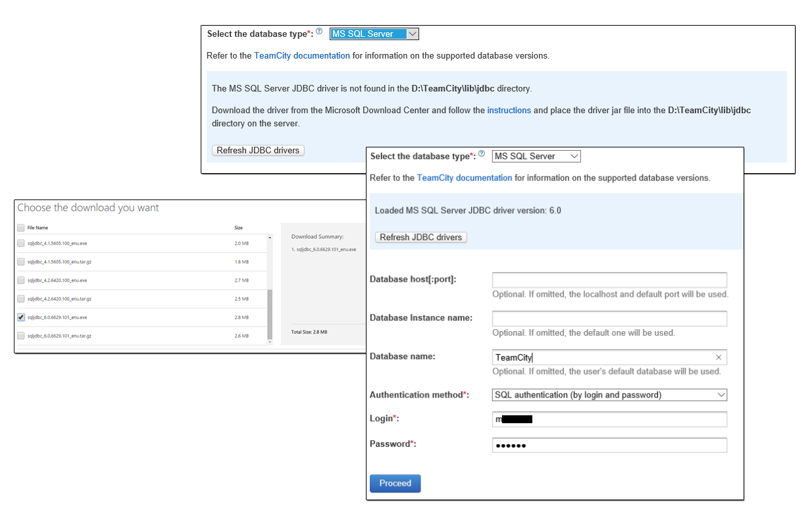The image size is (812, 516).
Task: Click the Database name field
Action: pos(609,357)
